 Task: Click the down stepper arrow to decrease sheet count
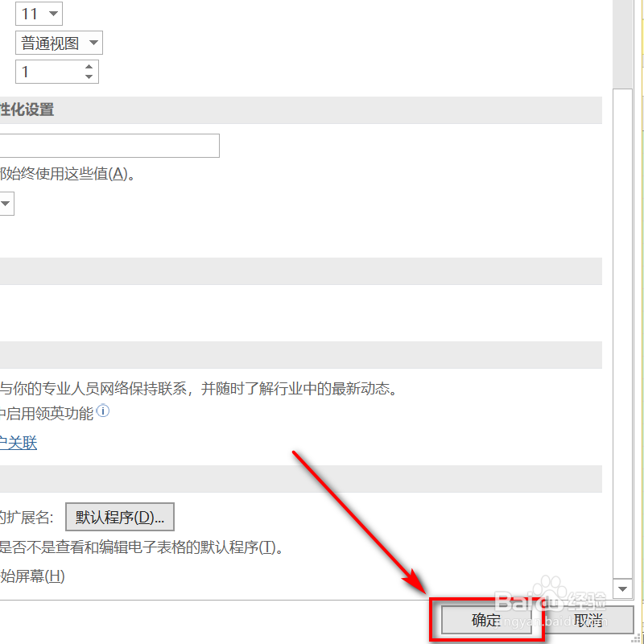(x=90, y=76)
